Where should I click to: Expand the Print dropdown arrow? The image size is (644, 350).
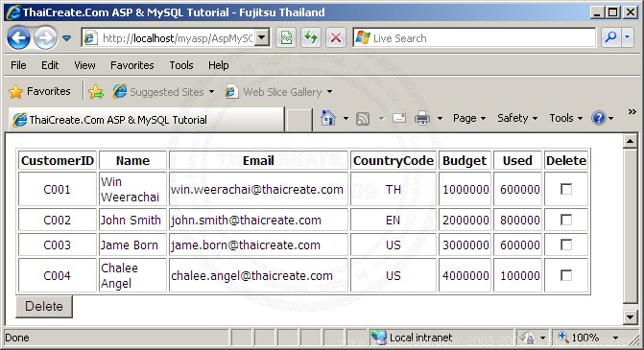[x=440, y=119]
